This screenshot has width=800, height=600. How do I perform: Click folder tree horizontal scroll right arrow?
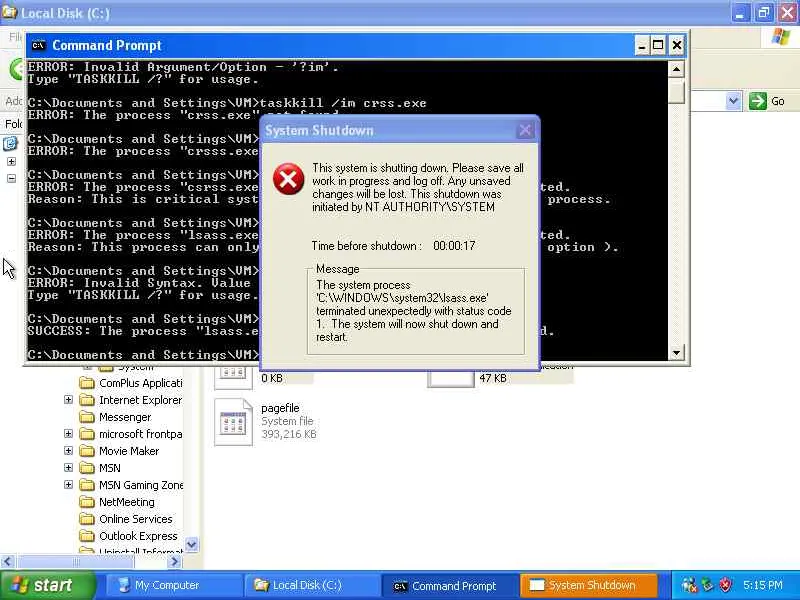(174, 562)
